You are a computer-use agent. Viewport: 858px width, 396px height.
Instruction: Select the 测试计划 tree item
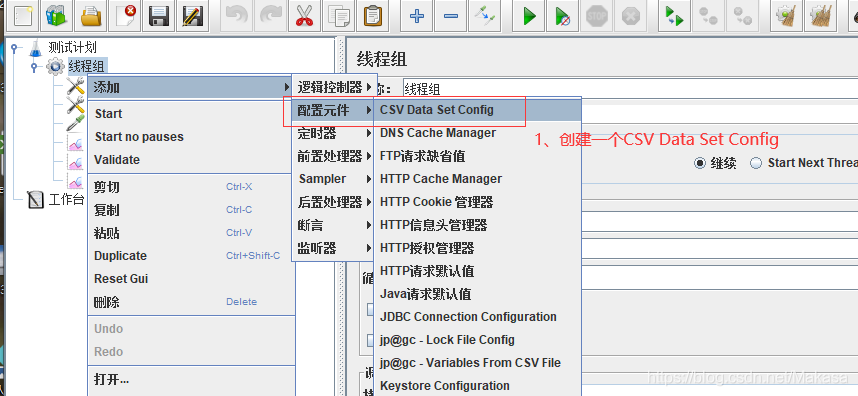[72, 47]
